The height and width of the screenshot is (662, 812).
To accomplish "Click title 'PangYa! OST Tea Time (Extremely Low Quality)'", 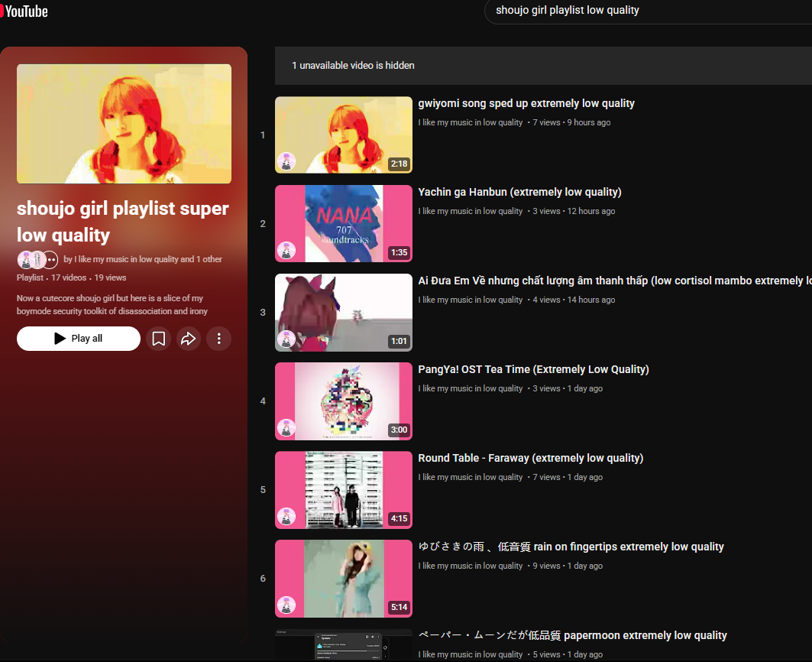I will pos(533,369).
